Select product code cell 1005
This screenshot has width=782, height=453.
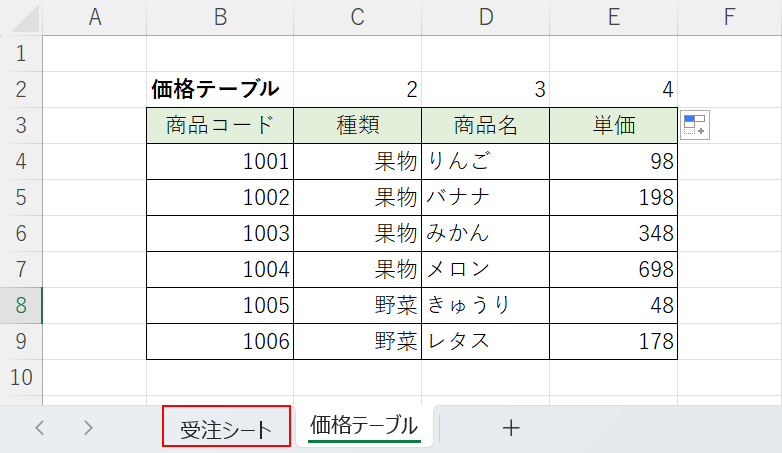pos(219,305)
